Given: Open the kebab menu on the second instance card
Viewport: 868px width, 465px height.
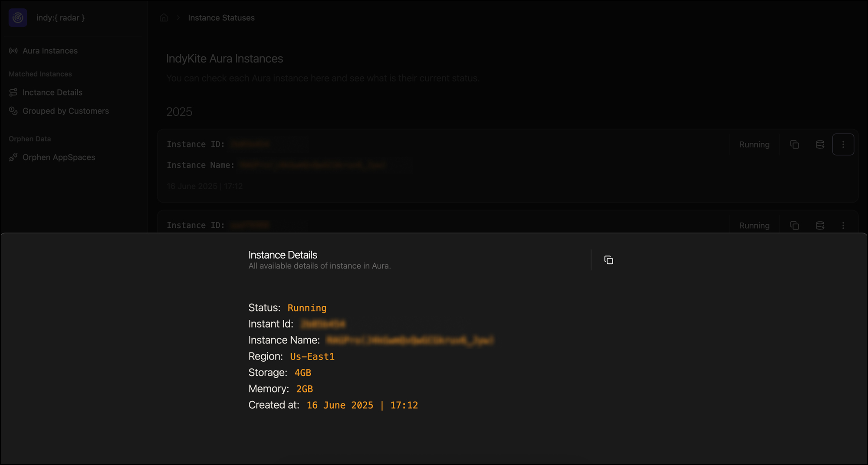Looking at the screenshot, I should click(x=843, y=225).
